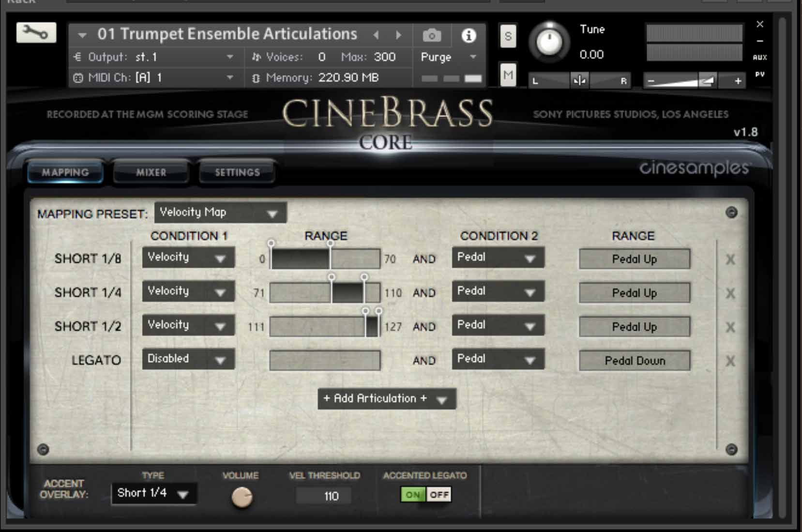This screenshot has width=802, height=532.
Task: Click the wrench edit-instrument icon
Action: click(36, 32)
